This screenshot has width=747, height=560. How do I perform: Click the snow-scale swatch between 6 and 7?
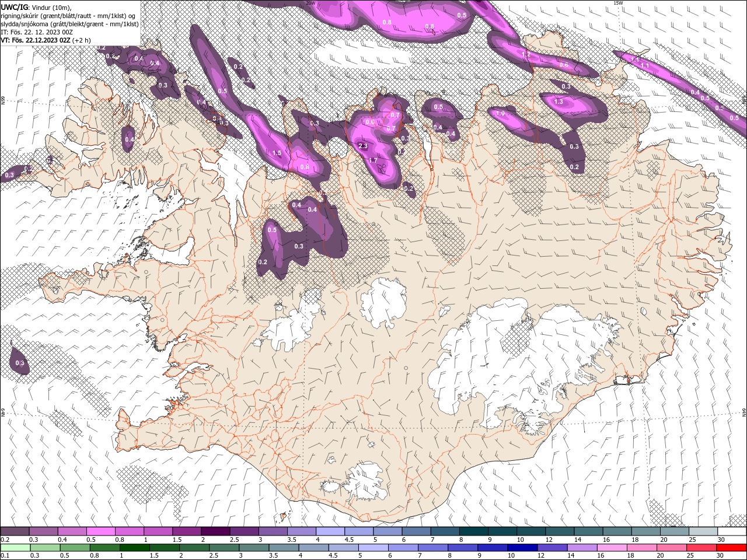416,531
